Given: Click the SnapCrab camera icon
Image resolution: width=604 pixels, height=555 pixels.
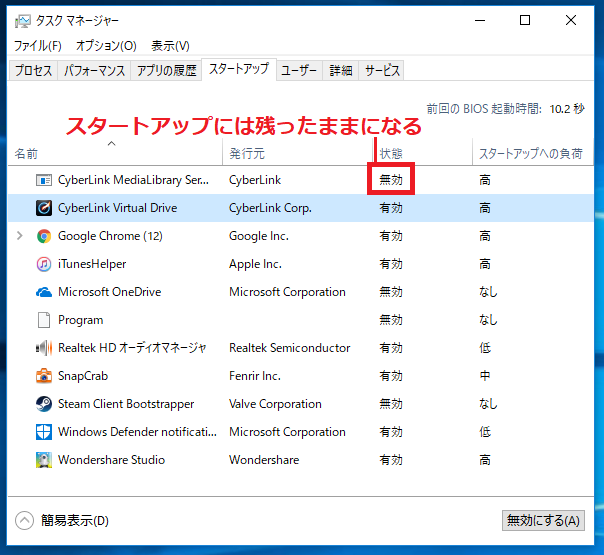Looking at the screenshot, I should click(x=44, y=376).
